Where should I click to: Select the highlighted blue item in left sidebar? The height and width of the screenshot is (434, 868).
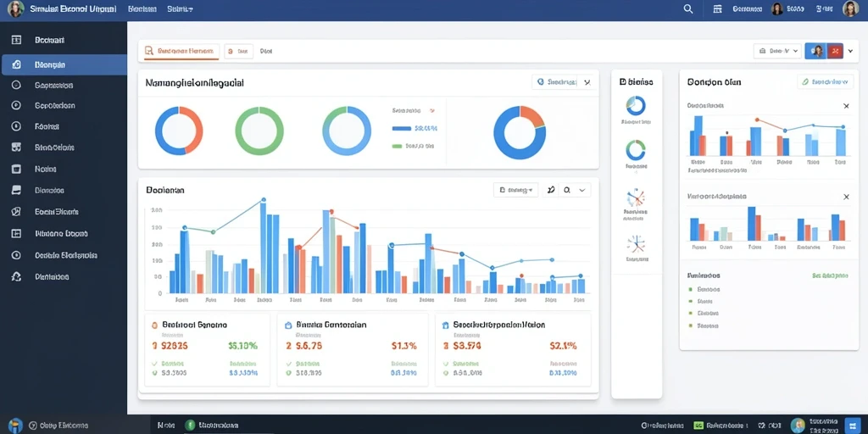(x=64, y=64)
